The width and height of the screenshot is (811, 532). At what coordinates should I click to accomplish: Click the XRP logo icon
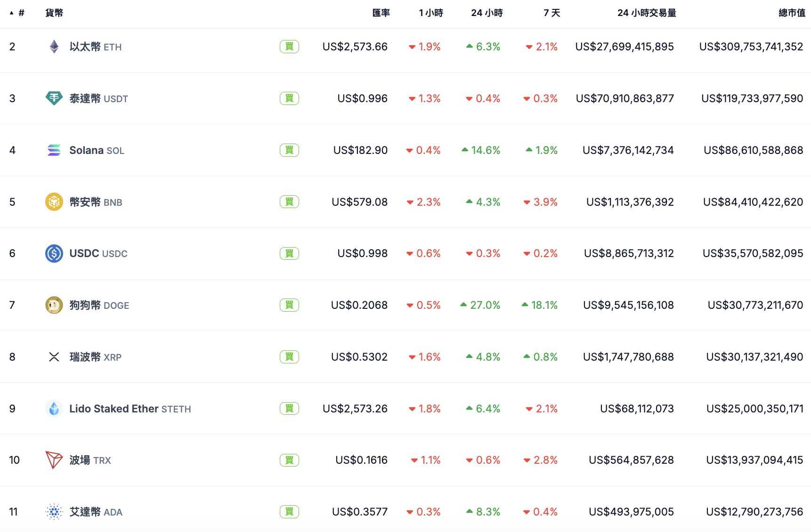pyautogui.click(x=54, y=357)
